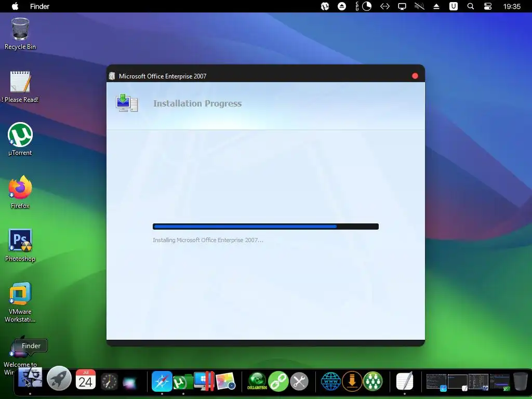Click the Apple logo menu
The height and width of the screenshot is (399, 532).
(x=15, y=6)
